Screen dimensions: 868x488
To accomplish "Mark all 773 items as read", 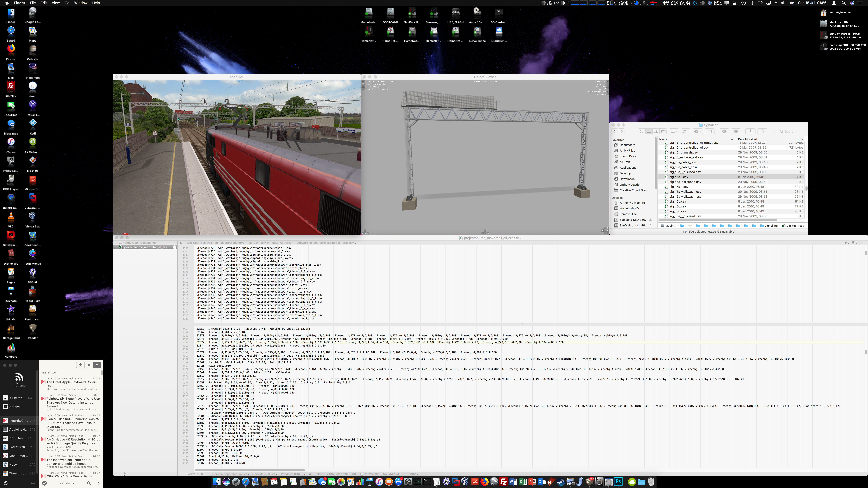I will [44, 483].
